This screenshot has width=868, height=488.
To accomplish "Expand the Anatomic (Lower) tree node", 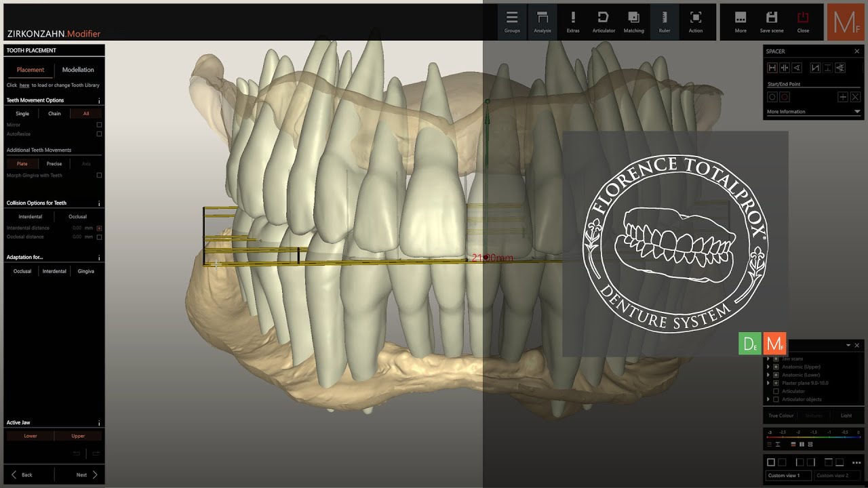I will coord(768,375).
